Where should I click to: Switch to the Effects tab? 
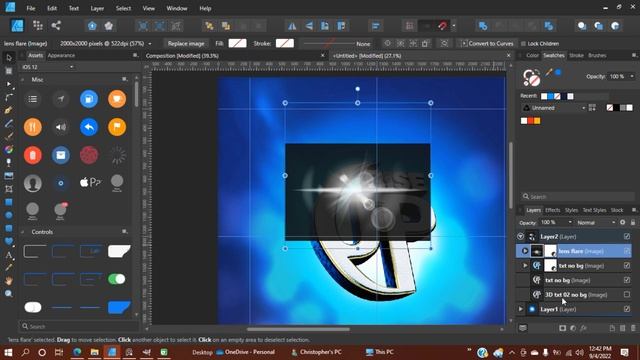click(x=553, y=210)
